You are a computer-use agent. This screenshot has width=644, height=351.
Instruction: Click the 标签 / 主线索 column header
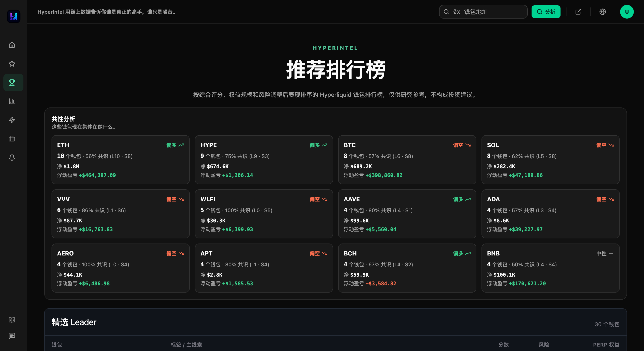(186, 345)
